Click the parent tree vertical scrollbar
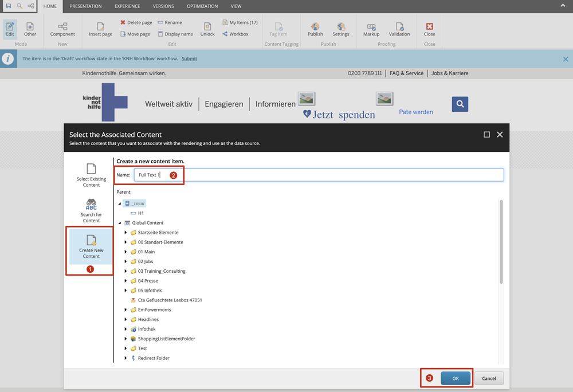The image size is (573, 392). [x=501, y=241]
